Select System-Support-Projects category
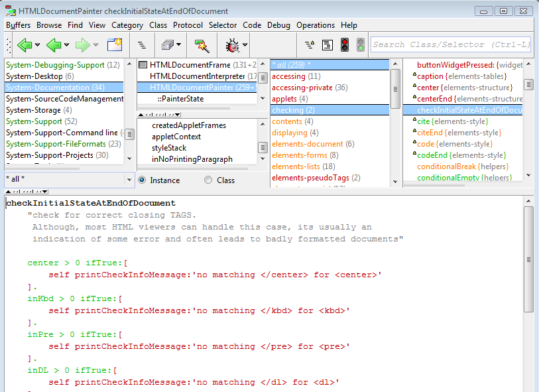 coord(64,155)
